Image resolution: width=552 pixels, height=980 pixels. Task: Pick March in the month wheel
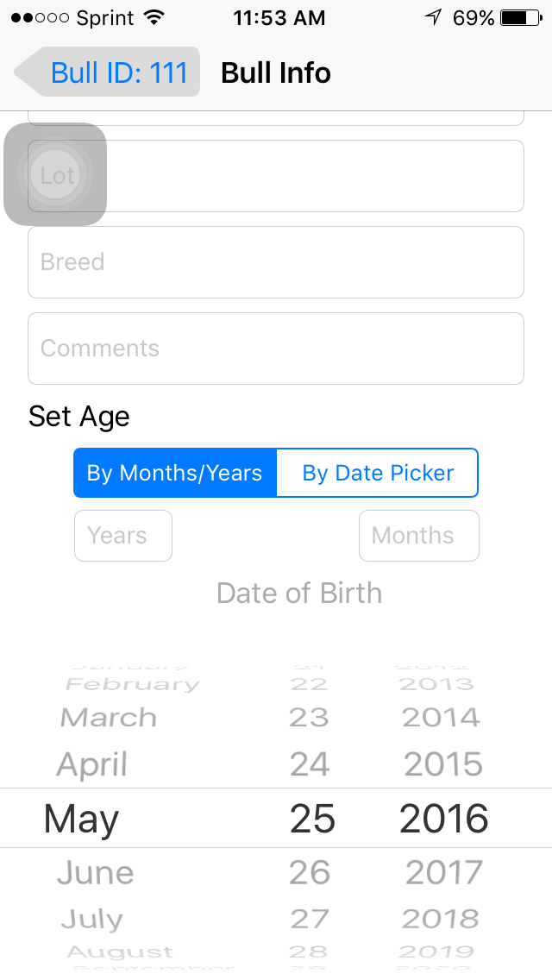[109, 718]
